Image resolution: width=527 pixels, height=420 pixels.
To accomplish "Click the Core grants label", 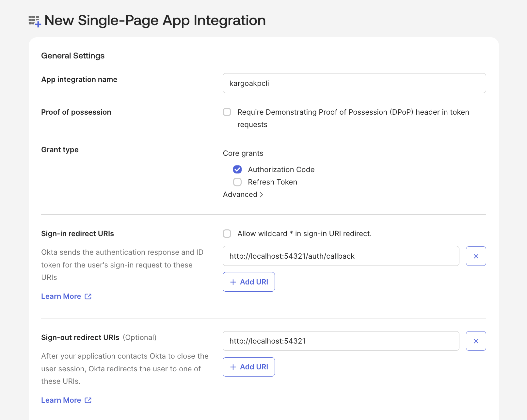I will click(x=243, y=153).
